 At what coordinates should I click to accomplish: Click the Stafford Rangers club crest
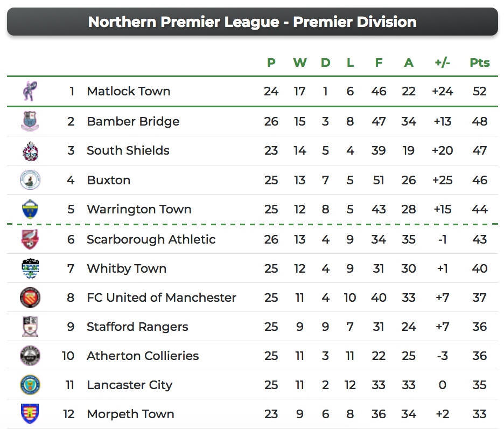(x=30, y=327)
